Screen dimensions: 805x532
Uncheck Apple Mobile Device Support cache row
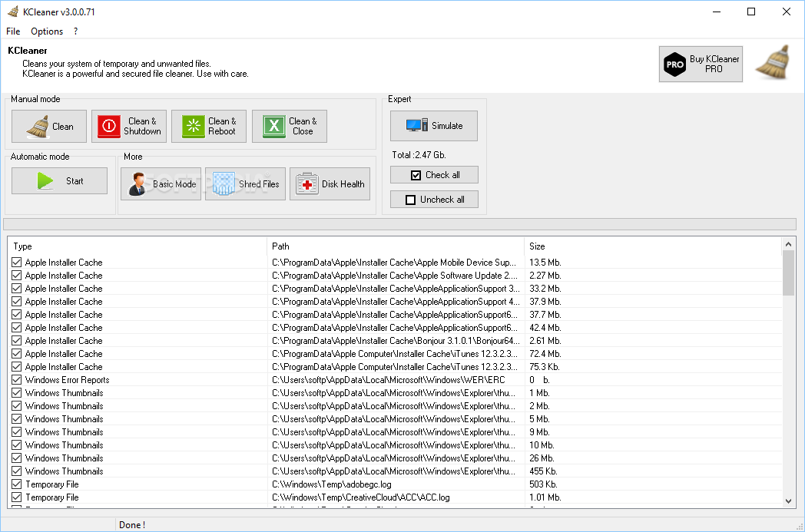(x=16, y=262)
